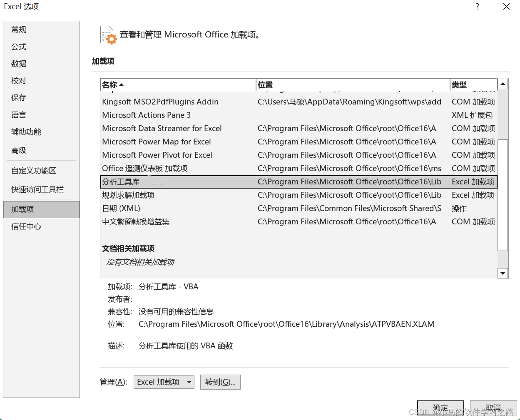Confirm with the 确定 button
The width and height of the screenshot is (520, 420).
(x=440, y=408)
